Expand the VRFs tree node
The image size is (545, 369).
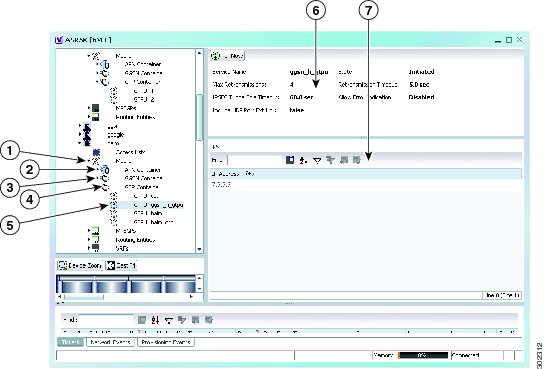(89, 248)
